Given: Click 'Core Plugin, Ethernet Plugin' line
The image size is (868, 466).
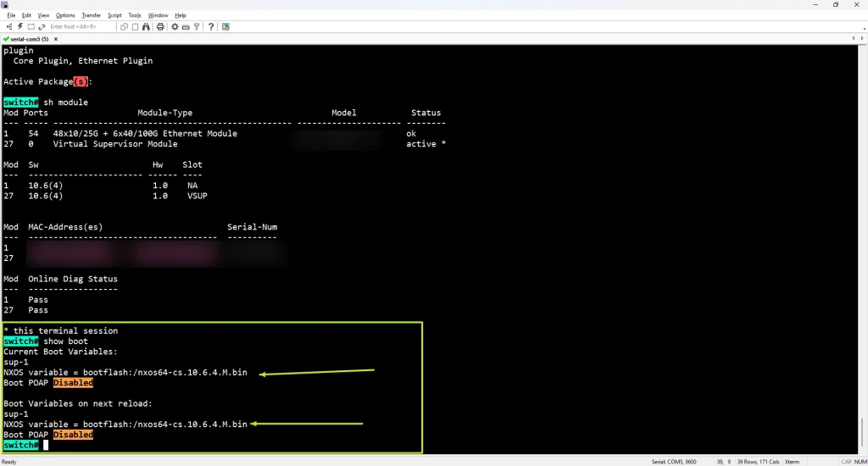Looking at the screenshot, I should tap(83, 61).
